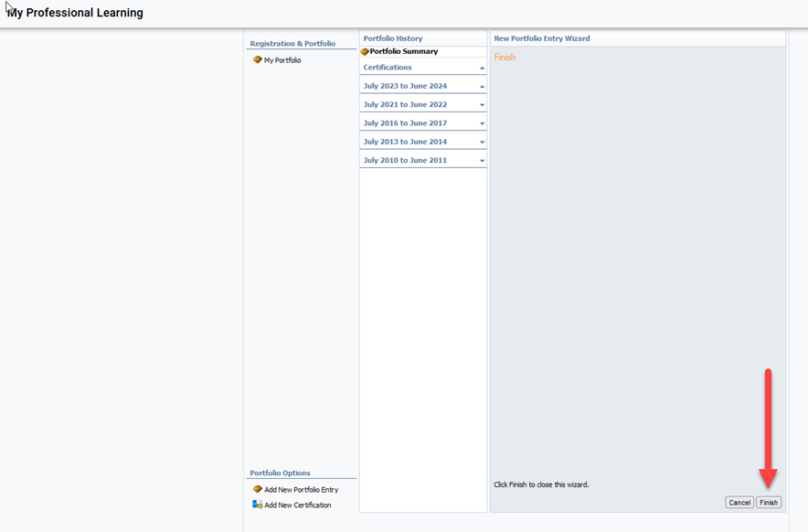This screenshot has width=808, height=532.
Task: Select Add New Certification option
Action: [297, 505]
